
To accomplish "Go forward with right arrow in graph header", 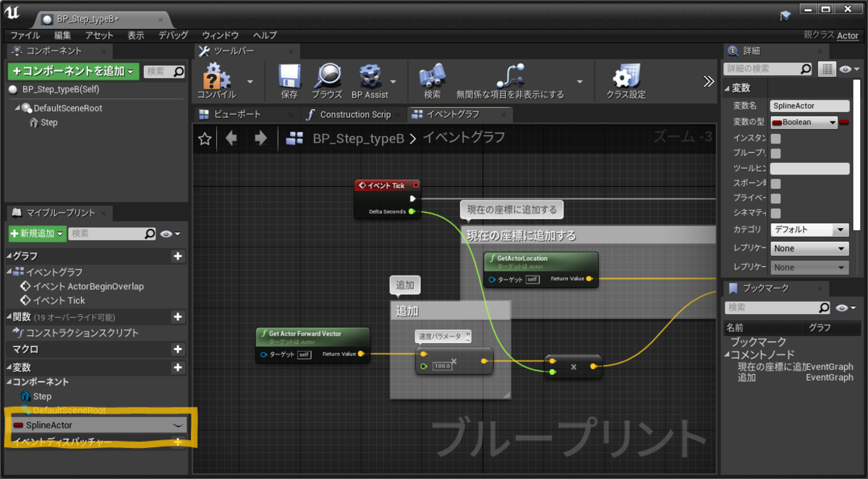I will 260,138.
